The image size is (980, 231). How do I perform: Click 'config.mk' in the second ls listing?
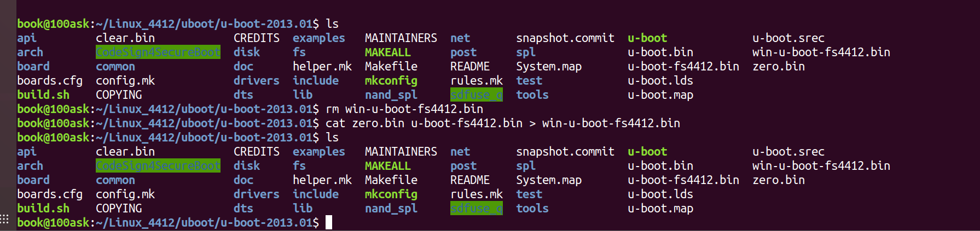click(x=125, y=194)
